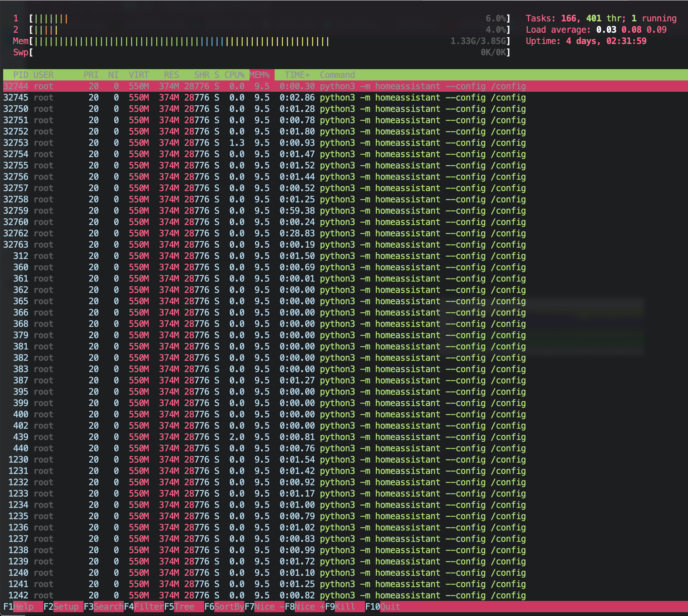Activate F3 Search
This screenshot has height=616, width=688.
[x=103, y=607]
